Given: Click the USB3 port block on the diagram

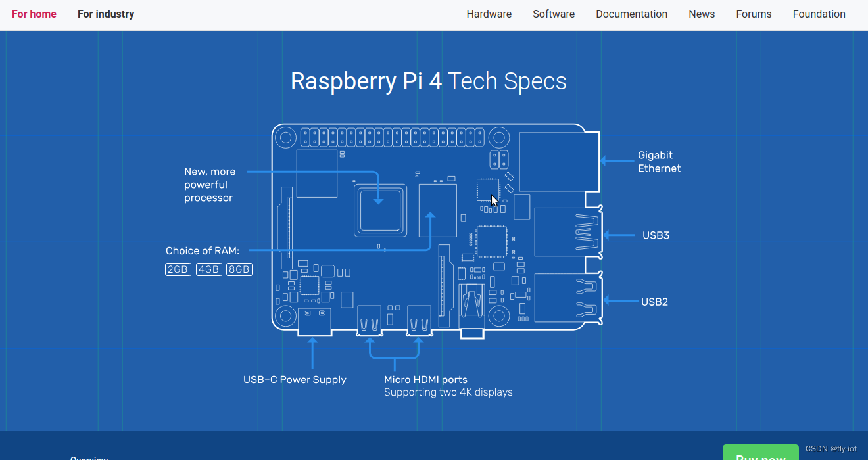Looking at the screenshot, I should (x=569, y=232).
